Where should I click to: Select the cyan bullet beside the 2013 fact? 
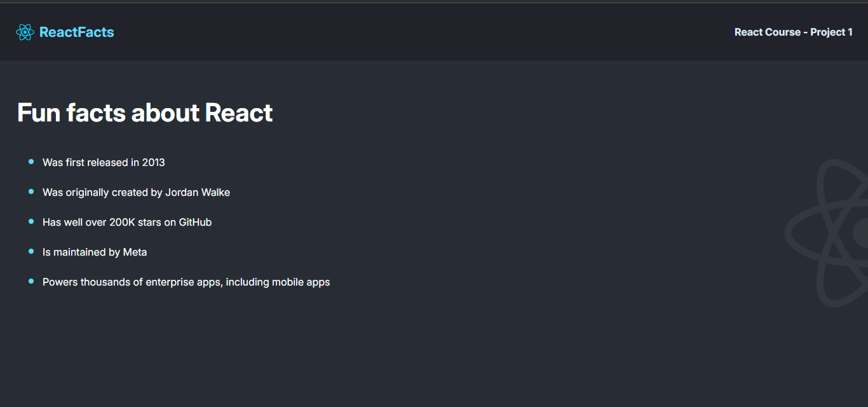click(x=30, y=162)
